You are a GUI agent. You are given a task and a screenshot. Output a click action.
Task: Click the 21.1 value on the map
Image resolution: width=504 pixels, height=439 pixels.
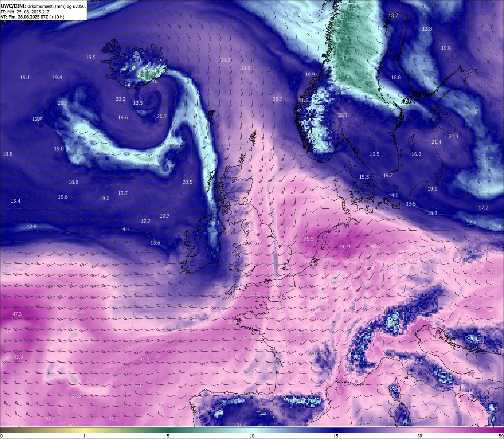[454, 136]
